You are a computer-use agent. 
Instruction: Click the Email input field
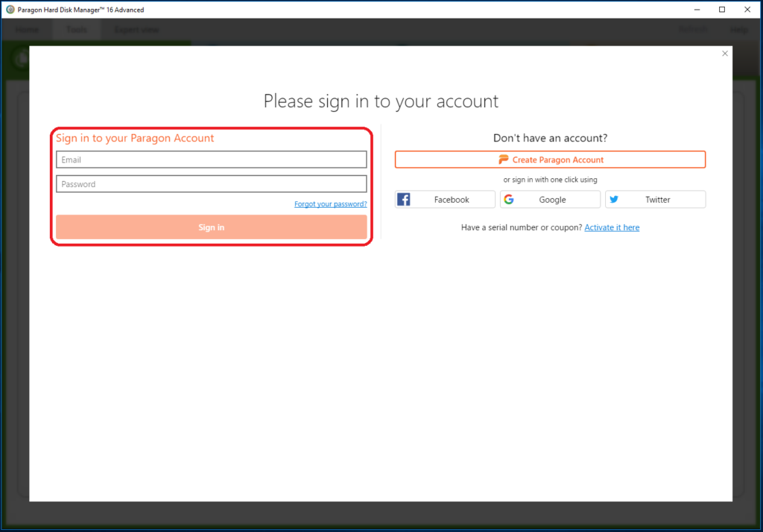[211, 159]
